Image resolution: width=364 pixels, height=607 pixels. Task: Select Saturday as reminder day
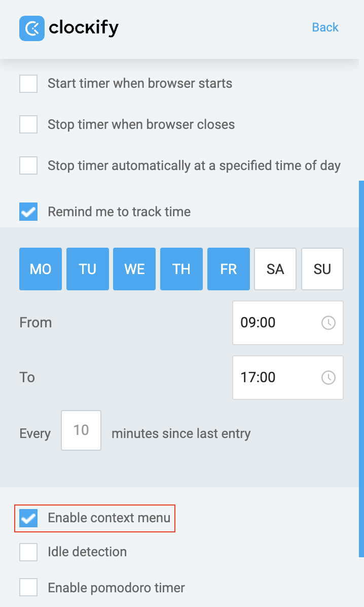coord(275,269)
